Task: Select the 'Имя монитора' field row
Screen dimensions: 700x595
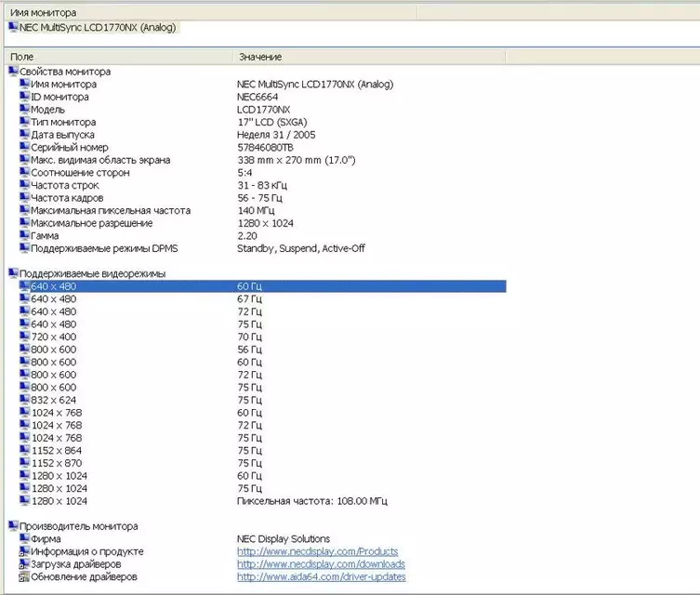Action: pos(262,84)
